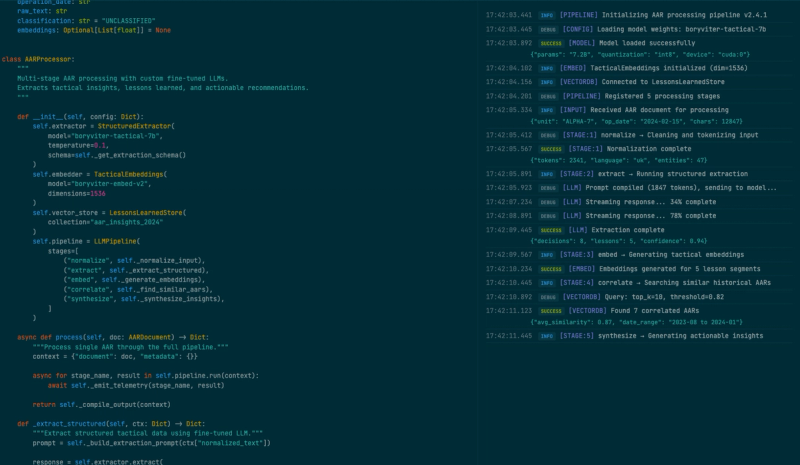The image size is (800, 465).
Task: Click the '("embed", self._generate_embeddings),' stage line
Action: click(x=134, y=280)
